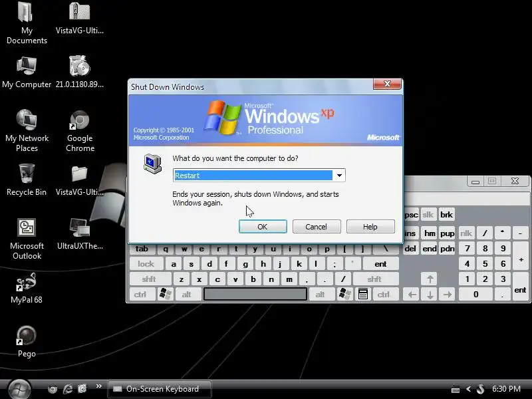Image resolution: width=532 pixels, height=399 pixels.
Task: Close the Shut Down Windows dialog
Action: [x=387, y=84]
